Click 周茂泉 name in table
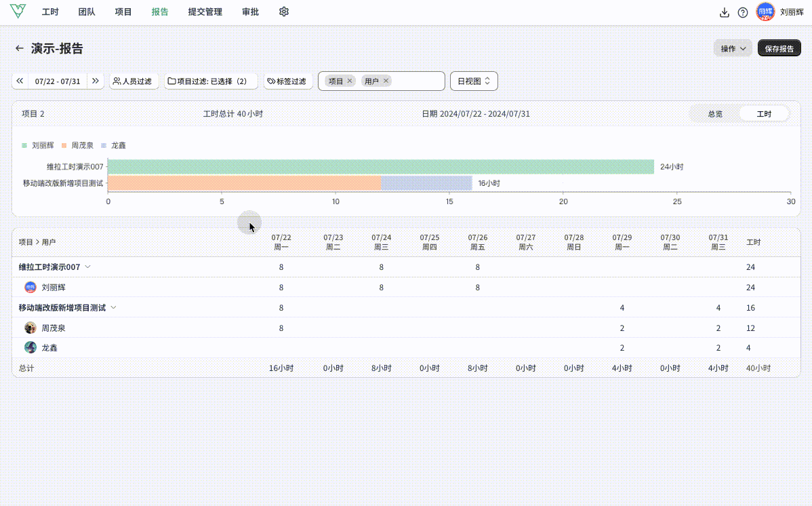 pyautogui.click(x=54, y=328)
